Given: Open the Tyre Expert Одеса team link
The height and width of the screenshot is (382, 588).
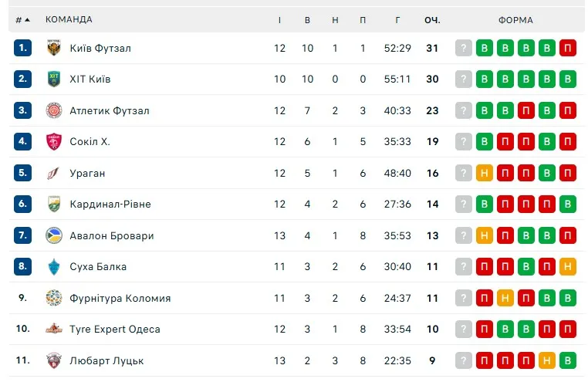Looking at the screenshot, I should tap(115, 330).
